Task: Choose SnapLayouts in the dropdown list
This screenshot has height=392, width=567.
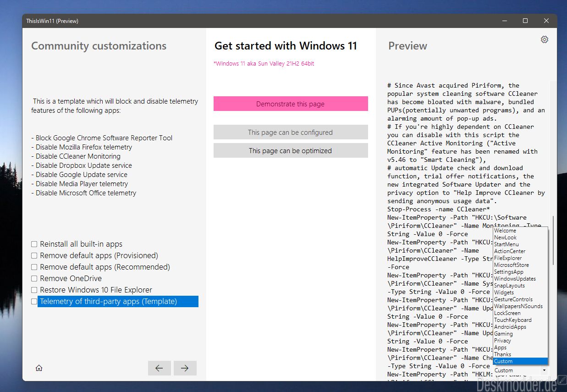Action: [x=520, y=286]
